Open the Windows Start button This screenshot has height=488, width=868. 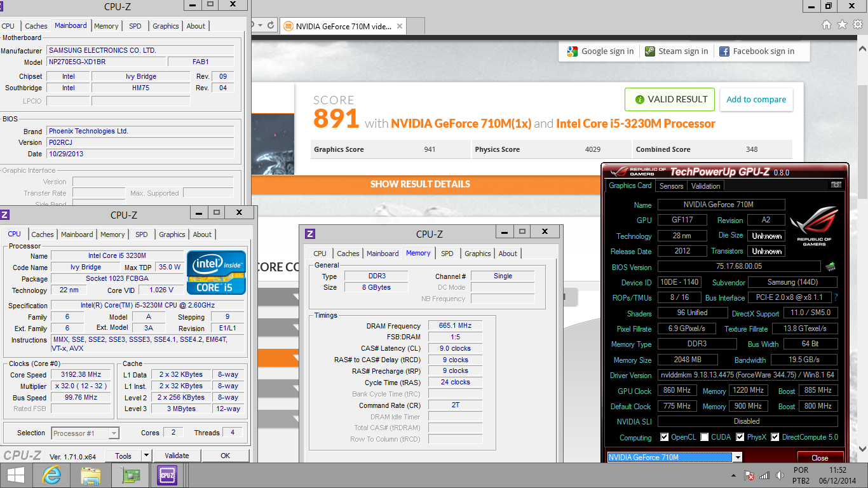pos(16,475)
